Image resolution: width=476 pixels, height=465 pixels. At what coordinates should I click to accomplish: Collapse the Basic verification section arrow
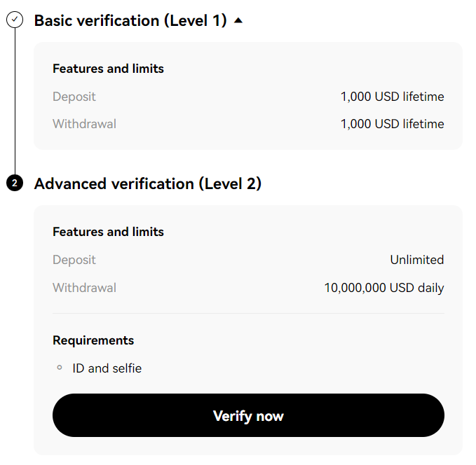click(238, 20)
